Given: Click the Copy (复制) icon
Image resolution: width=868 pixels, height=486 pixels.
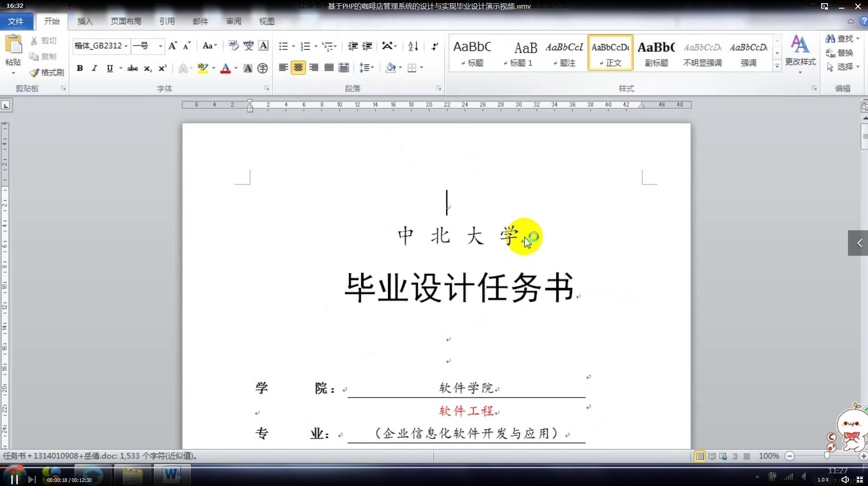Looking at the screenshot, I should tap(34, 56).
